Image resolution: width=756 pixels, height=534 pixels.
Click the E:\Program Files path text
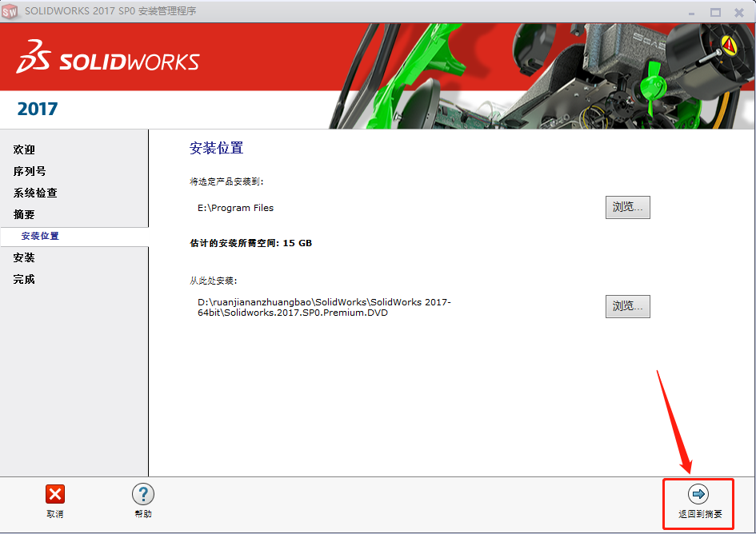(235, 208)
